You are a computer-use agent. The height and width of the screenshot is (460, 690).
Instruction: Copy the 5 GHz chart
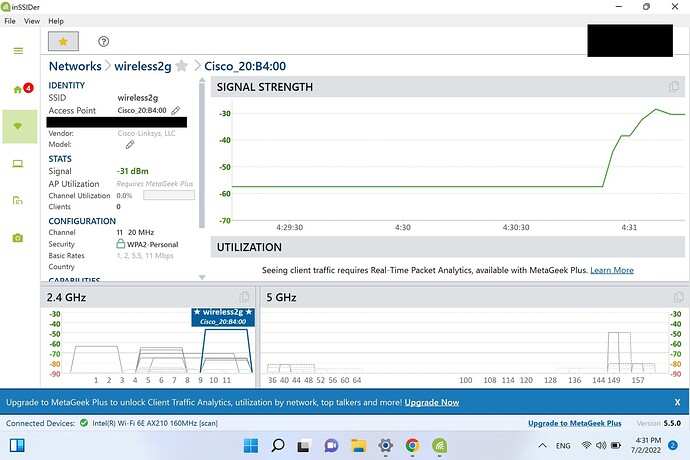point(679,297)
